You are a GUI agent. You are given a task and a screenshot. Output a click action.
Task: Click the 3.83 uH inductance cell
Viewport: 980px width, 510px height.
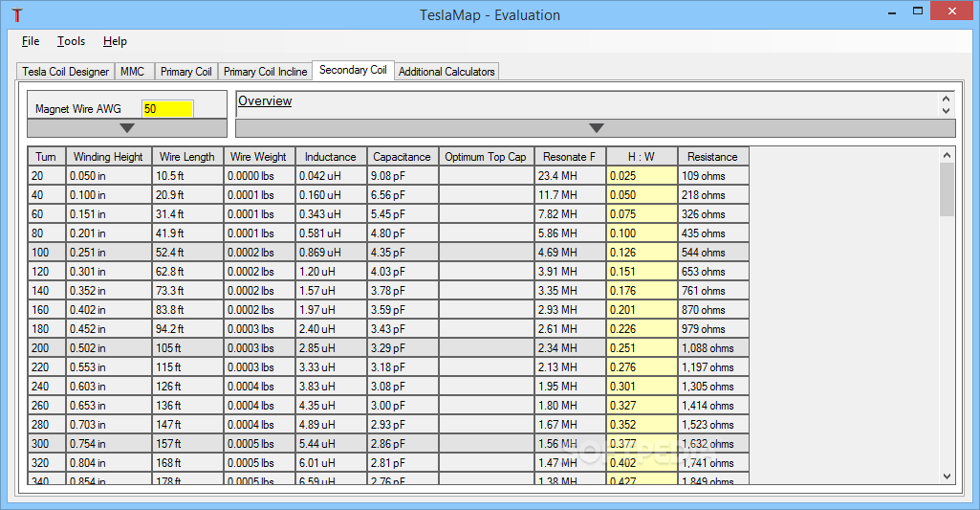331,387
